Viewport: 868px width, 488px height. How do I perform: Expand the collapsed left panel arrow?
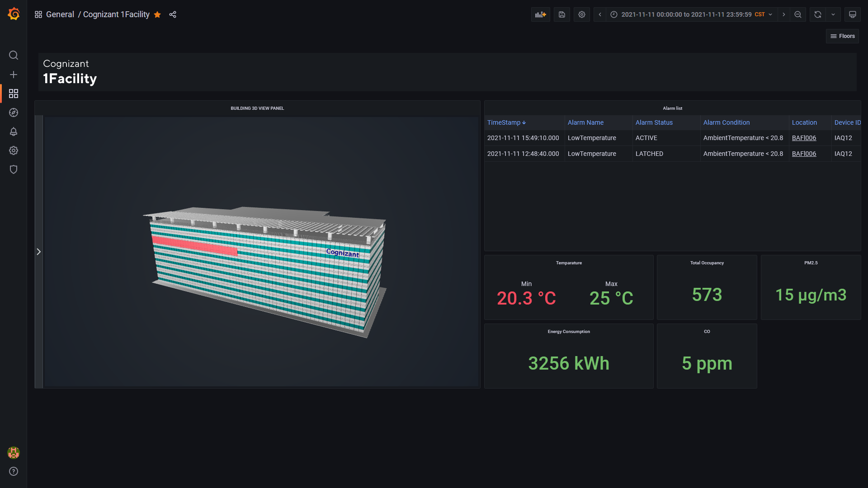click(39, 252)
